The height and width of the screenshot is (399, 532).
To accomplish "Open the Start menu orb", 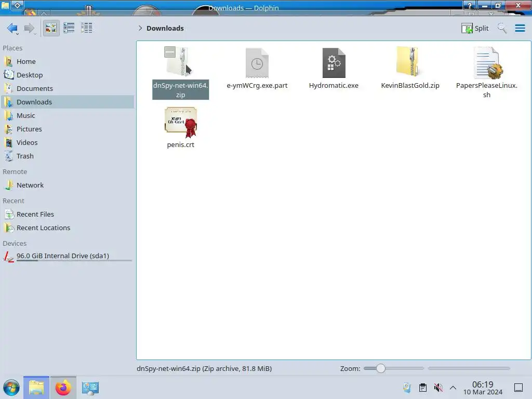I will [11, 388].
